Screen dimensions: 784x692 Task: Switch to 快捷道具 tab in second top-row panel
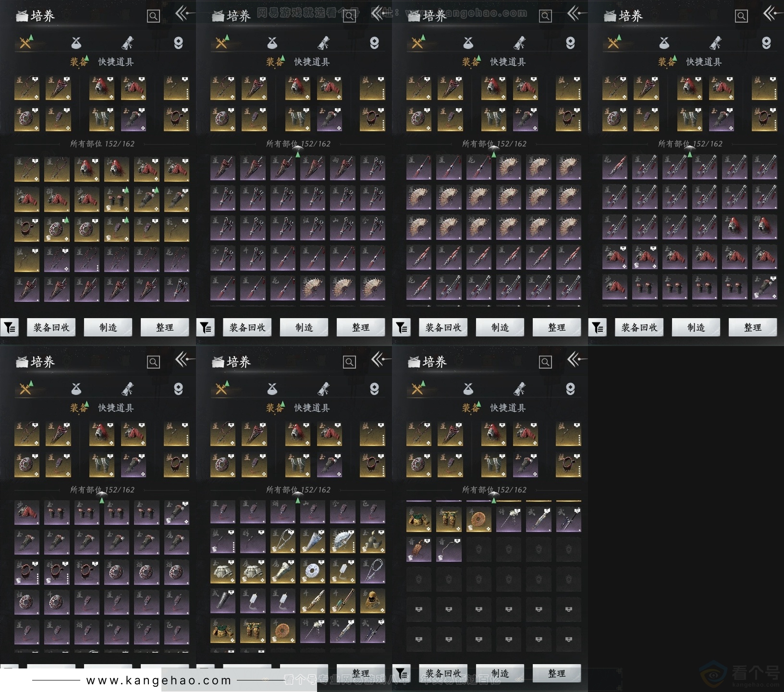[312, 62]
